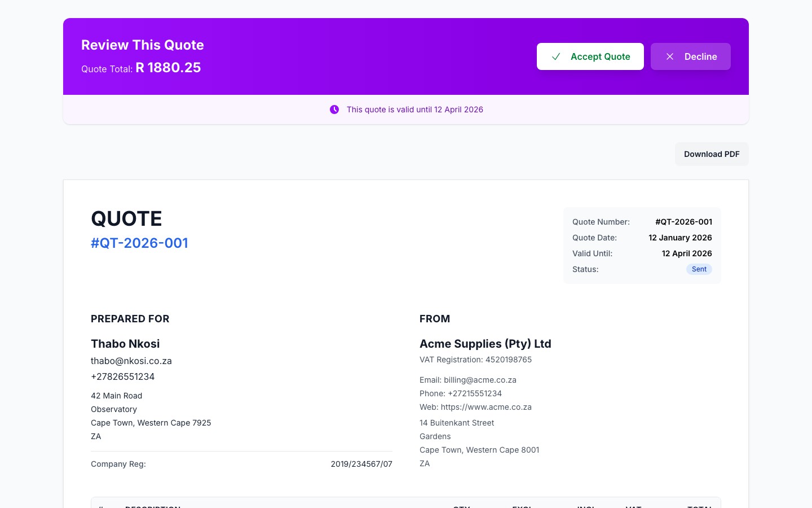Viewport: 812px width, 508px height.
Task: Click the blue #QT-2026-001 quote heading
Action: [139, 243]
